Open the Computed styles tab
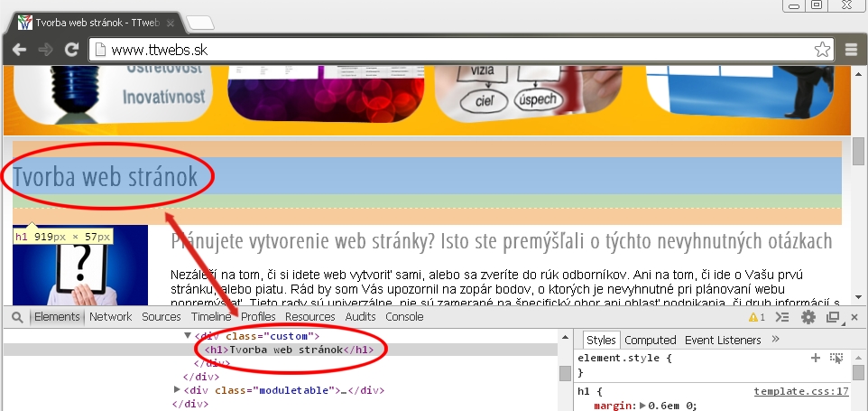 (650, 341)
